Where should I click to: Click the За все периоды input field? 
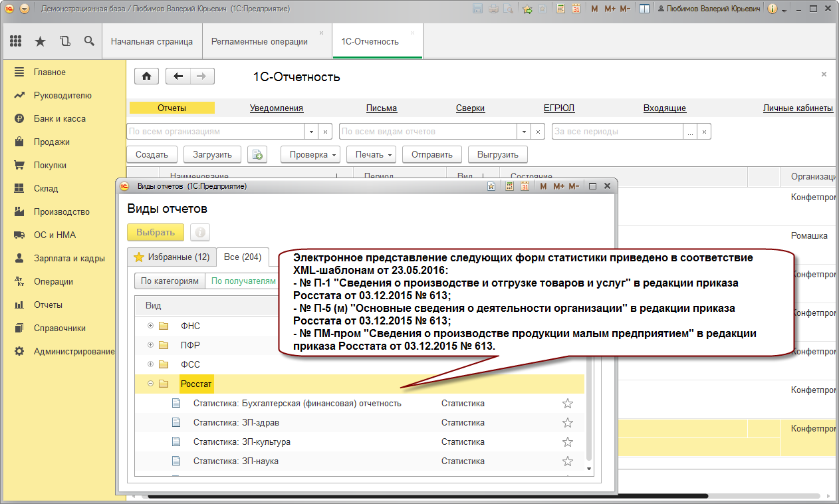pyautogui.click(x=617, y=132)
